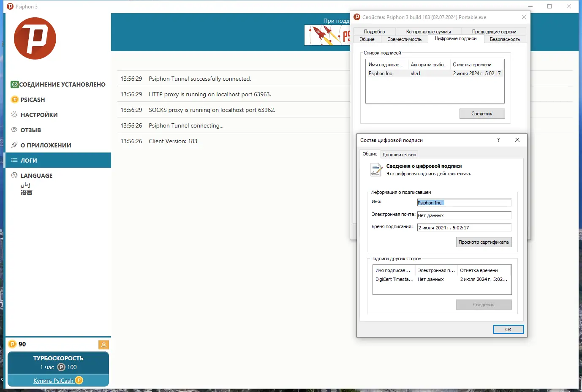Viewport: 582px width, 392px height.
Task: Click the PsiCash balance value 90
Action: click(x=22, y=344)
